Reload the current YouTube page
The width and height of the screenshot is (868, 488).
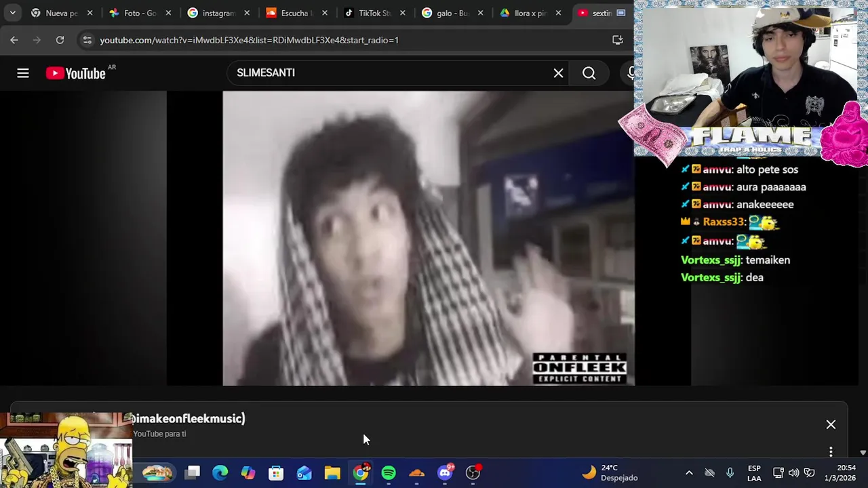[60, 40]
